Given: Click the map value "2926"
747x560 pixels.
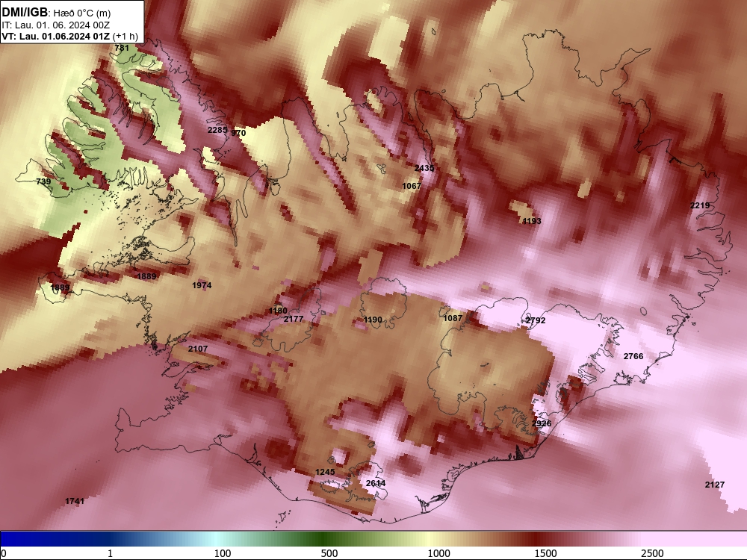Looking at the screenshot, I should tap(541, 423).
